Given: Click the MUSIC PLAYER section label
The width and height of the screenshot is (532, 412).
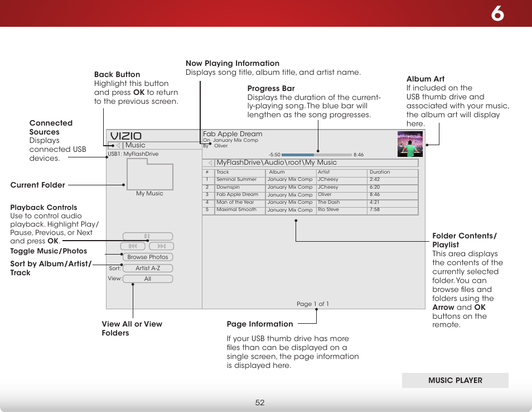Looking at the screenshot, I should click(455, 380).
